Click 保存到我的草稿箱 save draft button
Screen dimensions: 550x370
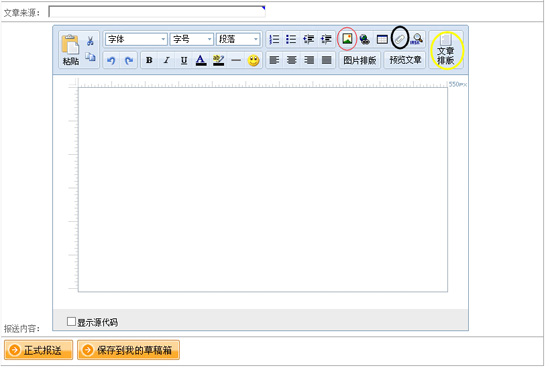tap(128, 350)
